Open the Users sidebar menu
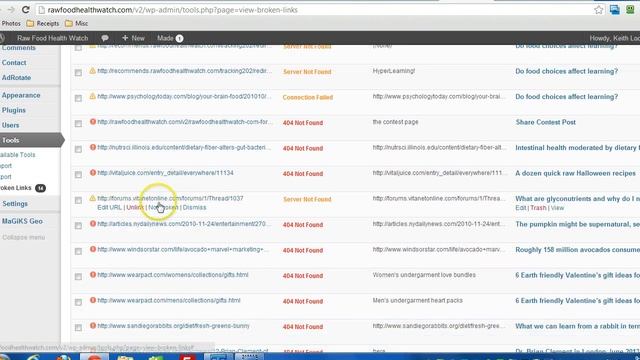Image resolution: width=640 pixels, height=360 pixels. pos(10,125)
